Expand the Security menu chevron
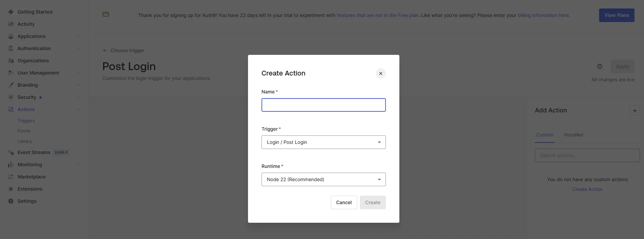644x239 pixels. (x=78, y=97)
